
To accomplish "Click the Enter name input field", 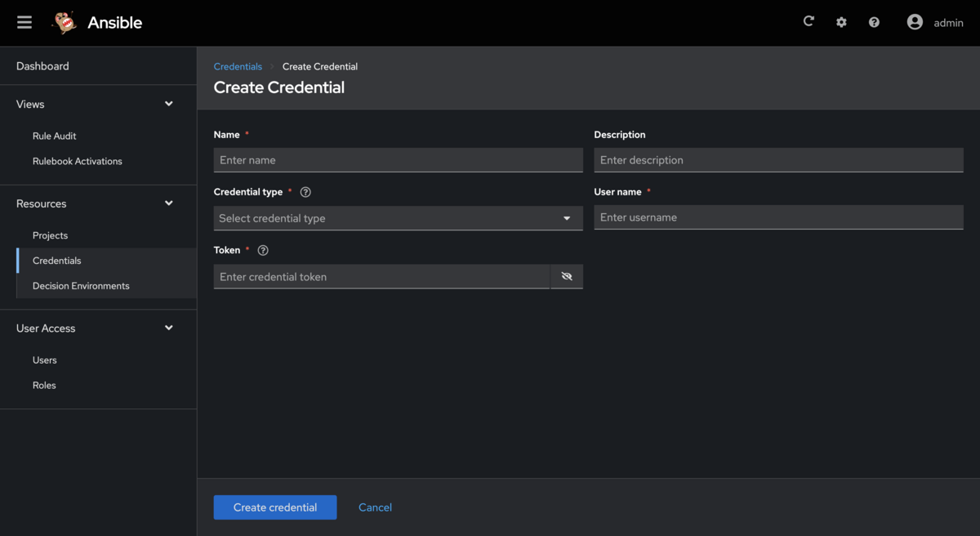I will [x=398, y=159].
